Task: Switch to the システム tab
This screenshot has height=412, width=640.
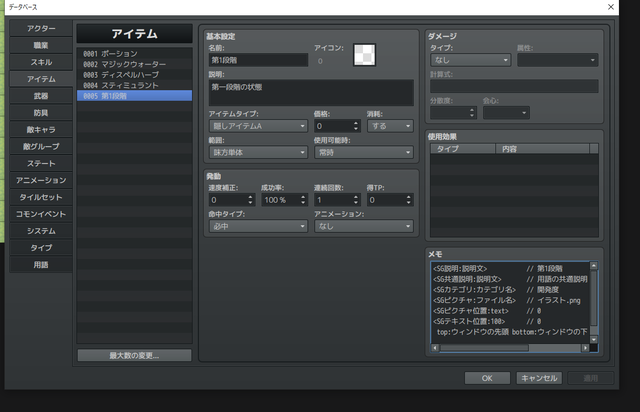Action: coord(41,231)
